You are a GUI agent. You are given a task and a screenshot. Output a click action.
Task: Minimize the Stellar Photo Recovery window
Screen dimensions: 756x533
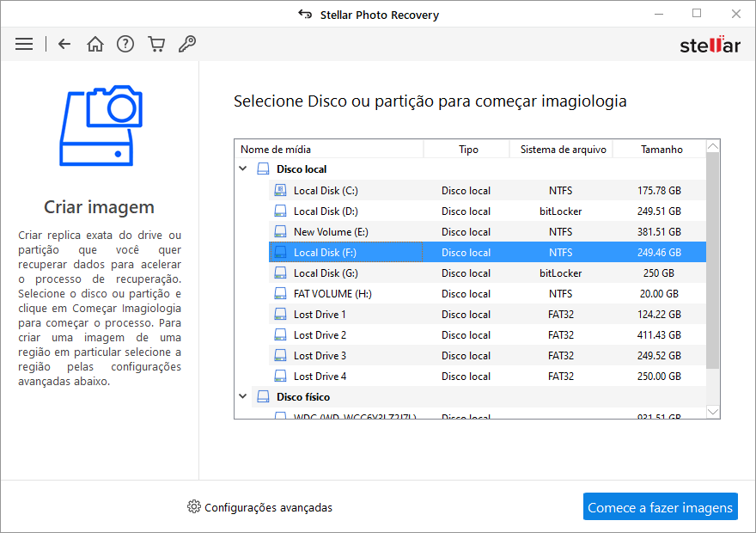(x=659, y=14)
